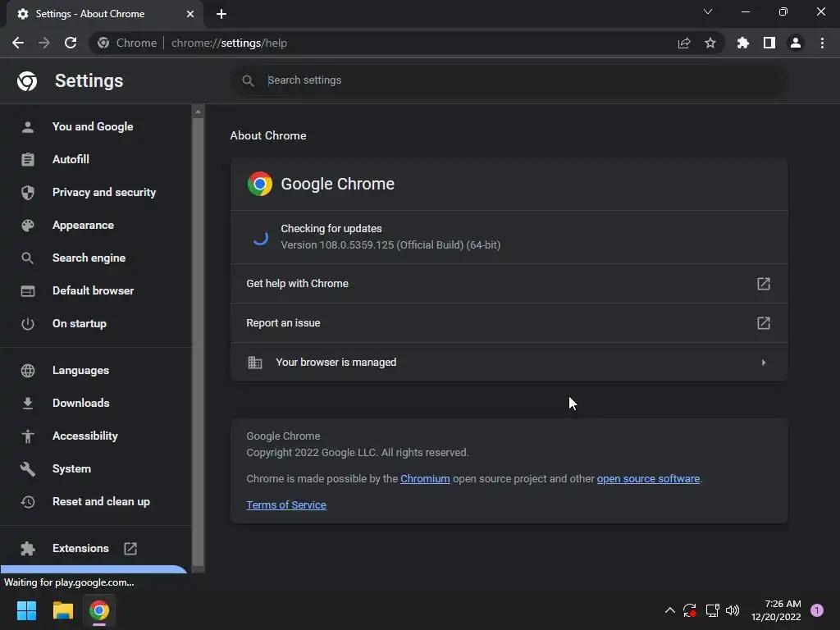Open the Extensions puzzle icon in toolbar
This screenshot has width=840, height=630.
(743, 43)
